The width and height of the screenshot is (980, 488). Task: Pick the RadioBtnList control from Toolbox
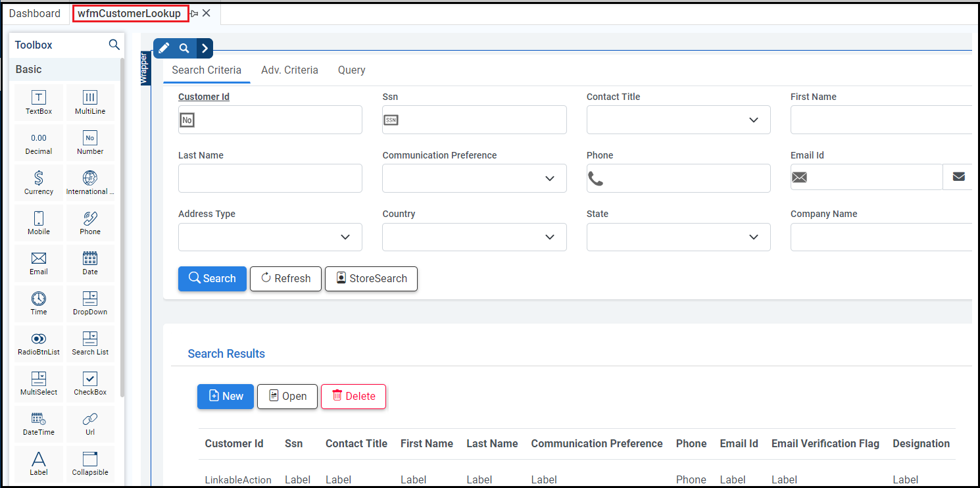39,343
